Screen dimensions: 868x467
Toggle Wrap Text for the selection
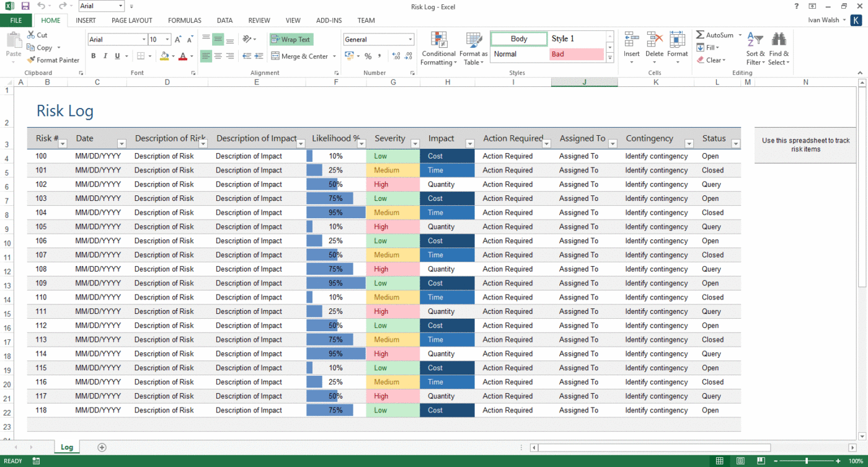(x=291, y=39)
